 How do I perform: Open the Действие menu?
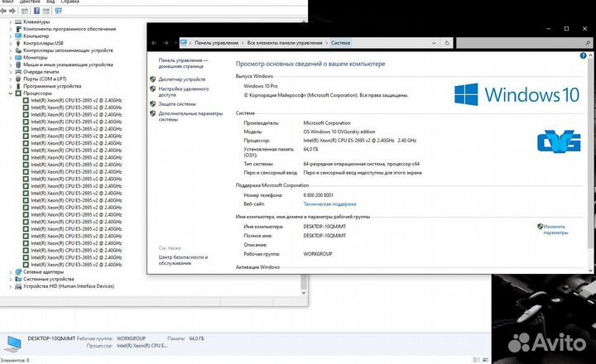pos(30,2)
